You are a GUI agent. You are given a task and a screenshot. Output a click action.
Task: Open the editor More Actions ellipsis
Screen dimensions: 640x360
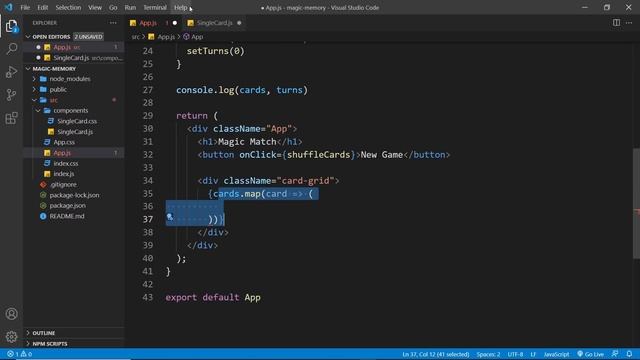[629, 23]
